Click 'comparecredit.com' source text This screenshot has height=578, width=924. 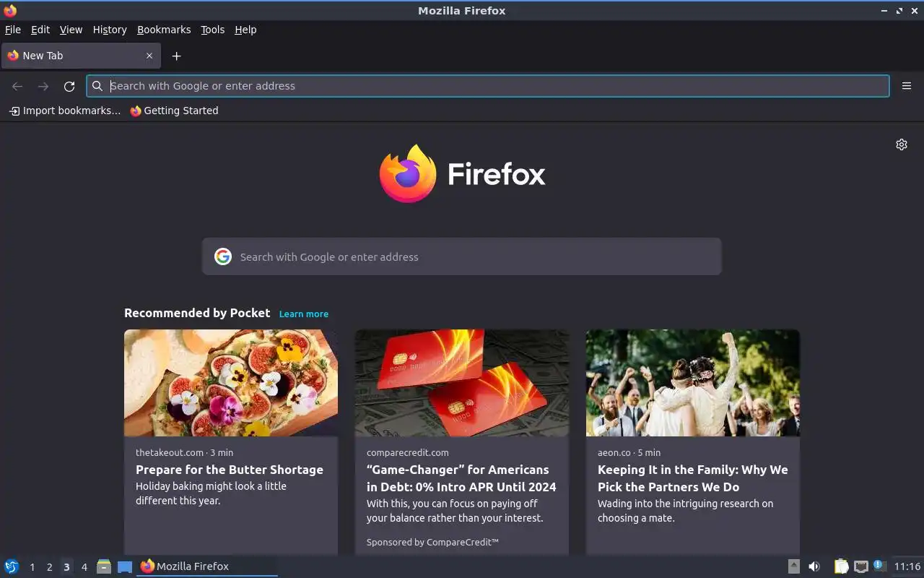tap(407, 452)
